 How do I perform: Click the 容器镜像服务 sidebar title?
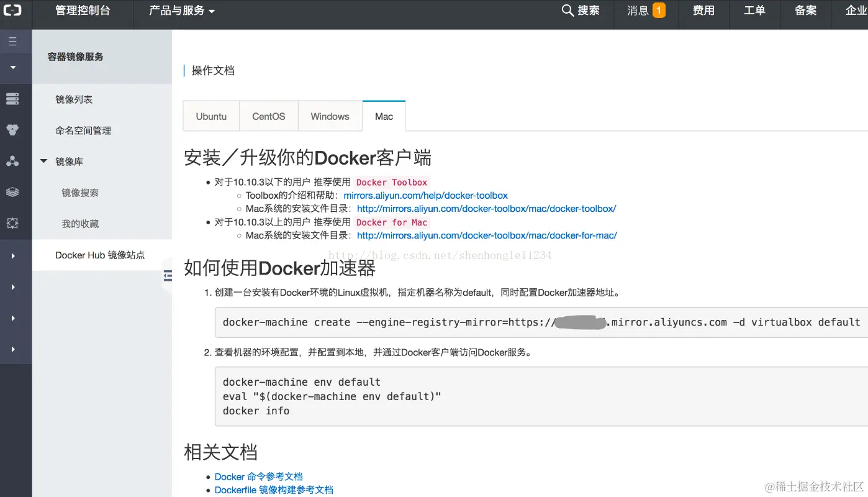75,57
